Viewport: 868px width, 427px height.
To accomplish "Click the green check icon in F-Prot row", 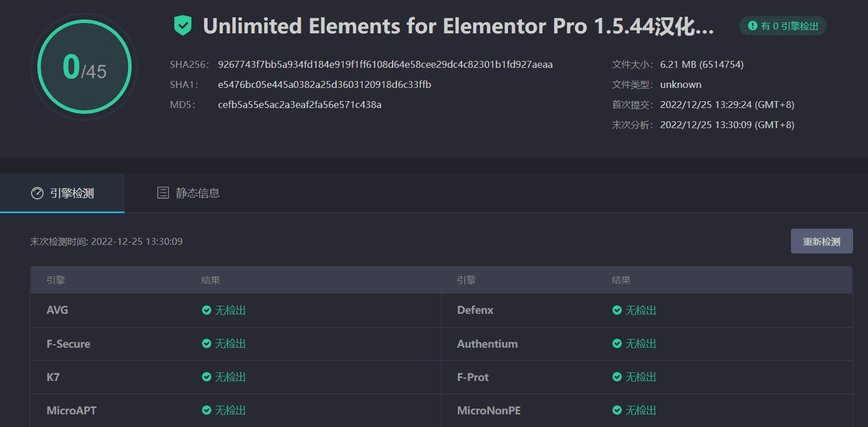I will (617, 377).
